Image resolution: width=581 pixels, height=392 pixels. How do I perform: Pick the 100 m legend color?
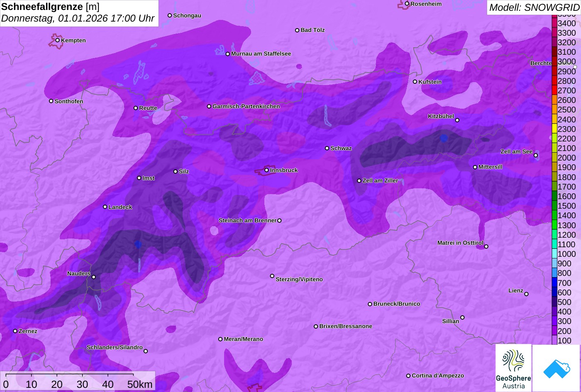554,340
